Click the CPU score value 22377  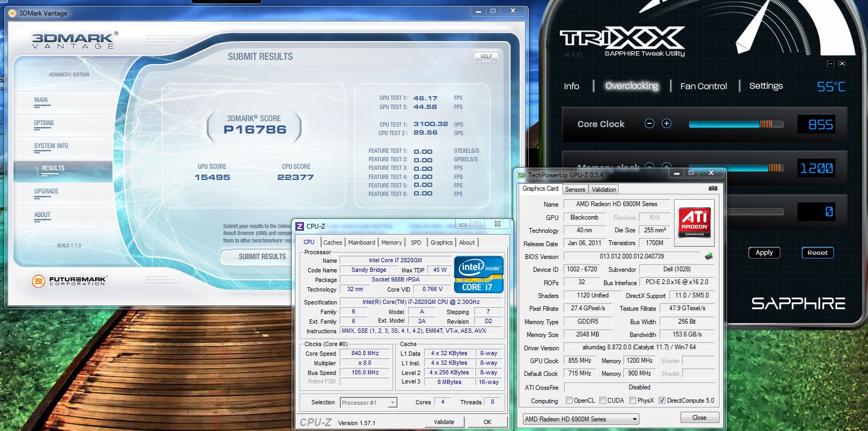295,177
